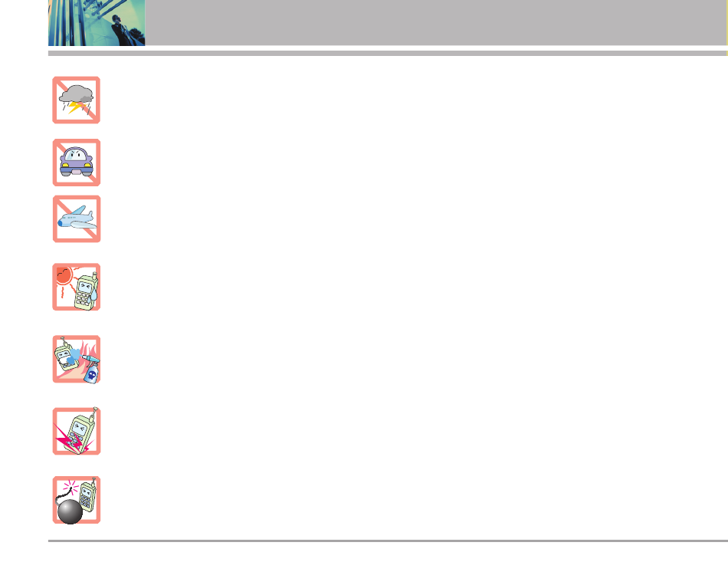Click the sweating green phone in the sun icon
This screenshot has height=585, width=728.
coord(87,293)
